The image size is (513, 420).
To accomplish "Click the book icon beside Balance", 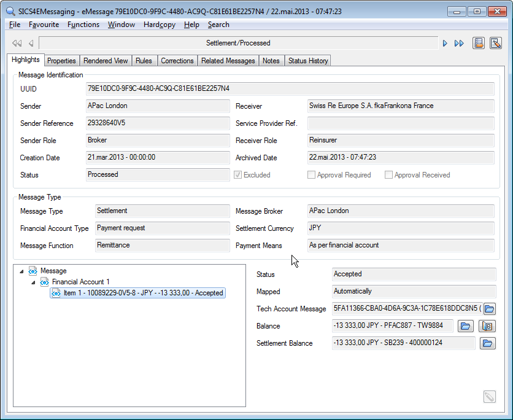I will [x=487, y=326].
